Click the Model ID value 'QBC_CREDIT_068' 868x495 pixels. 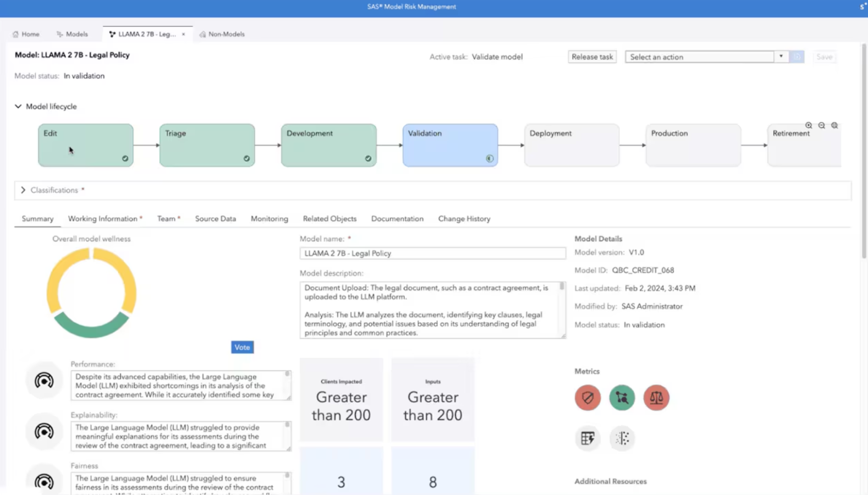(643, 270)
